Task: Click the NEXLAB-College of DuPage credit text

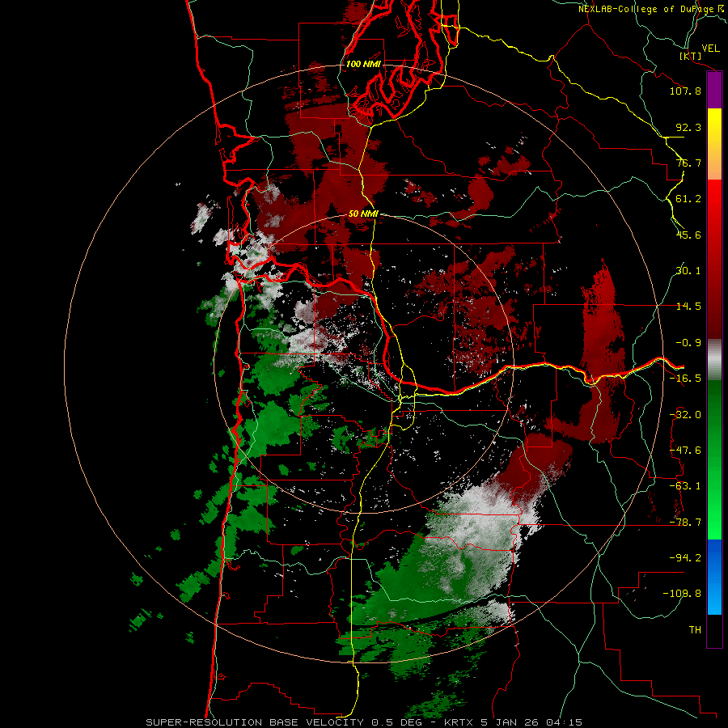Action: tap(650, 9)
